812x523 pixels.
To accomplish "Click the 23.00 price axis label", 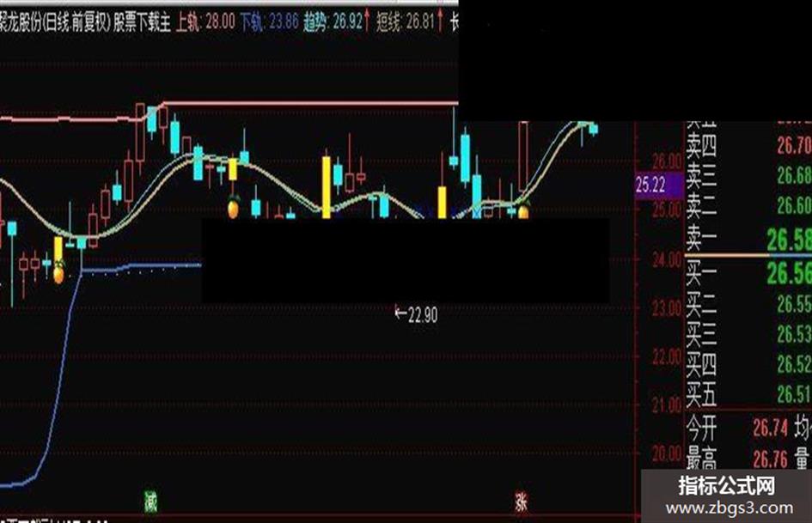I will tap(667, 308).
